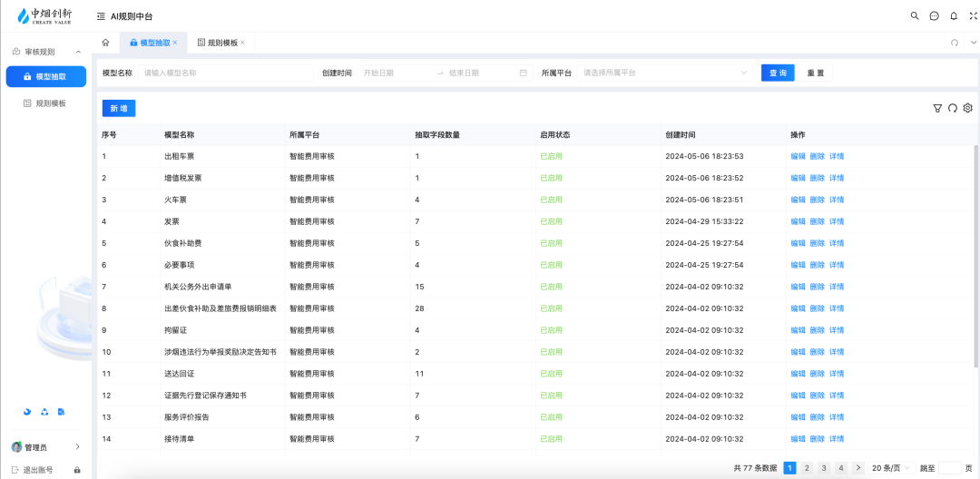Close the 规则模板 tab
This screenshot has width=980, height=479.
[x=242, y=43]
